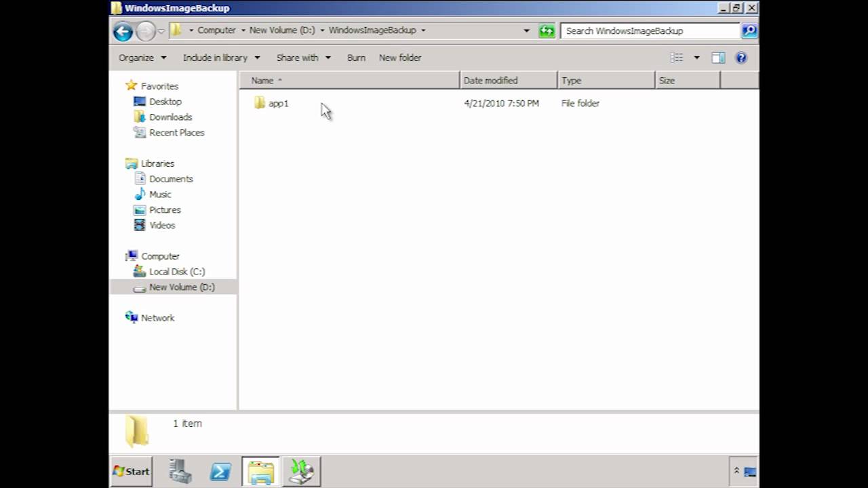The height and width of the screenshot is (488, 868).
Task: Click the Recent Places icon
Action: [140, 132]
